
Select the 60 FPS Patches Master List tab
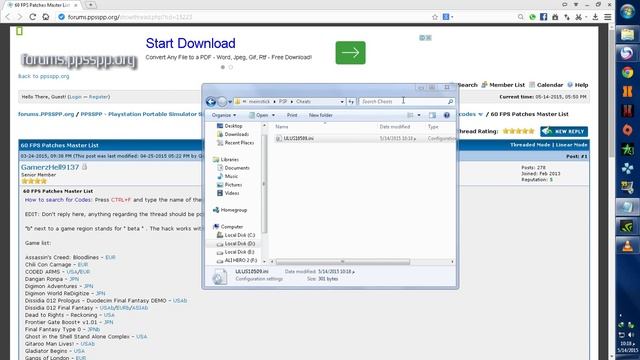[42, 5]
